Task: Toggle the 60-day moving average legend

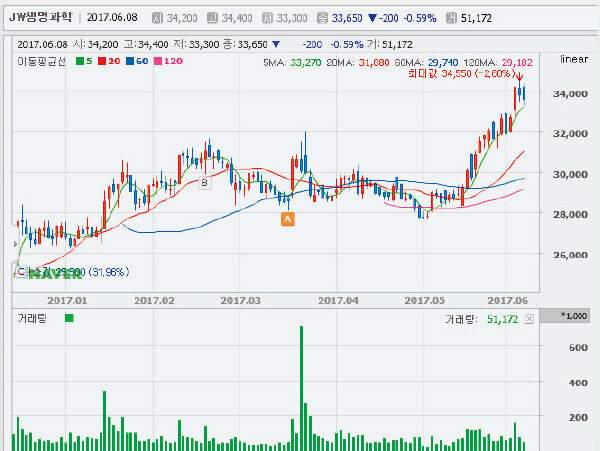Action: (137, 61)
